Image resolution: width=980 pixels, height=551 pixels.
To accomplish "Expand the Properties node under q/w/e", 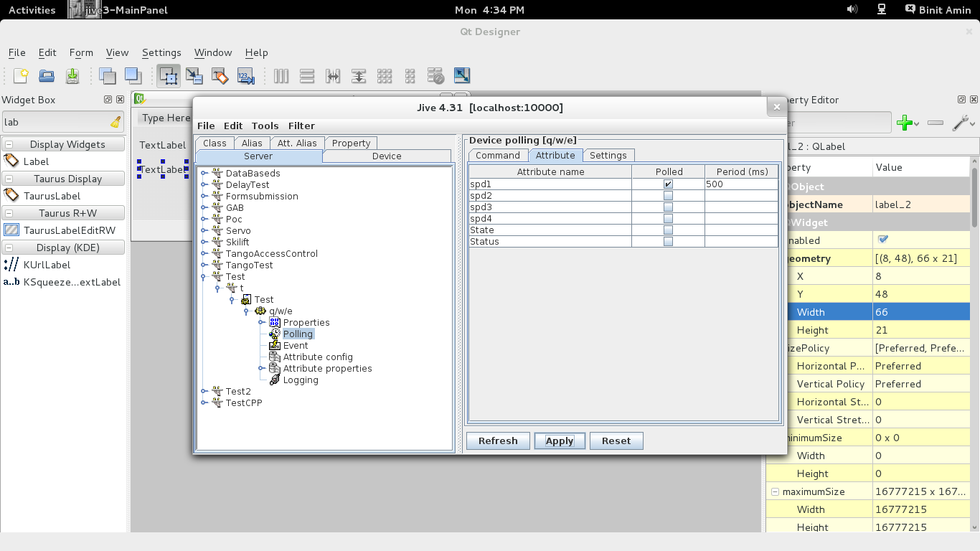I will (x=261, y=322).
